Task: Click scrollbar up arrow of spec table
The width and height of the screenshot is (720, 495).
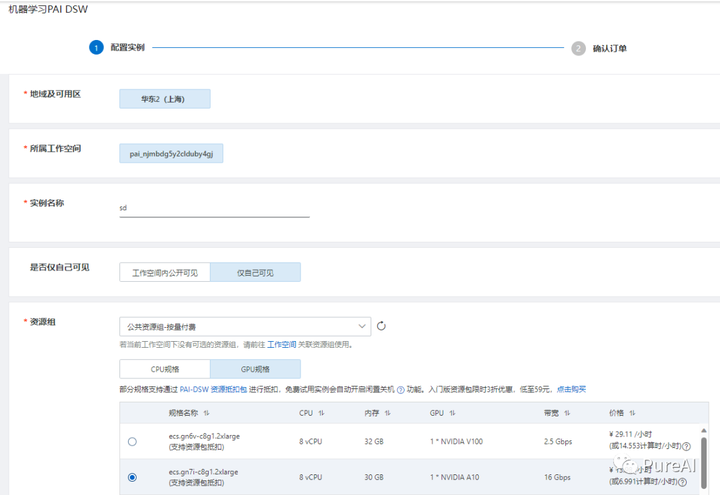Action: (703, 430)
